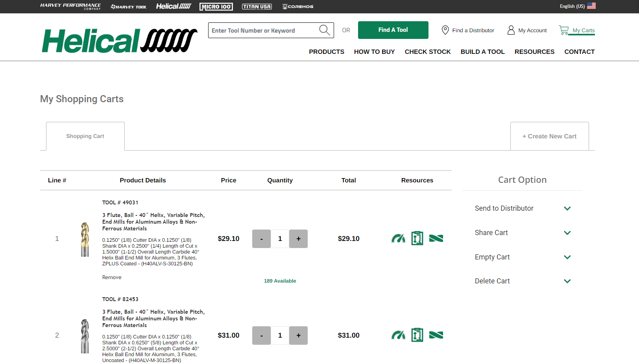
Task: Open the PRODUCTS menu
Action: pos(327,51)
